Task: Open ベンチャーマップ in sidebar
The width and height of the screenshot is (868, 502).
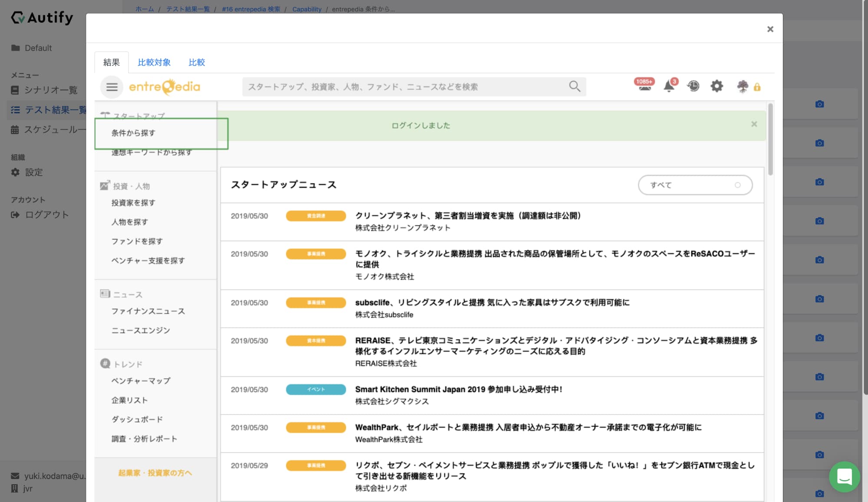Action: [141, 381]
